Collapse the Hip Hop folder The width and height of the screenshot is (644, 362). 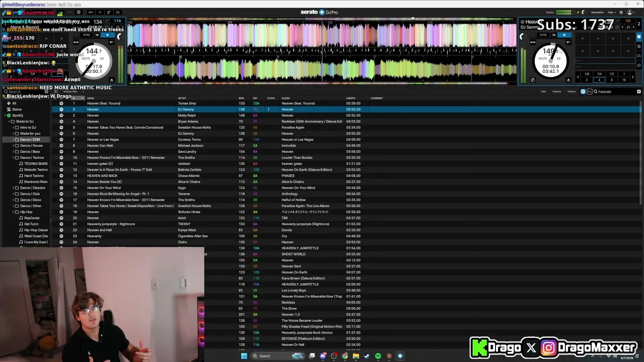(13, 212)
